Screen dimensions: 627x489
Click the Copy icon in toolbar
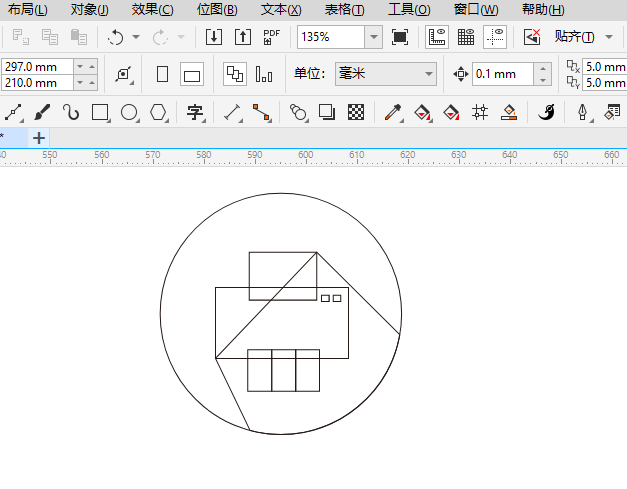[x=50, y=37]
